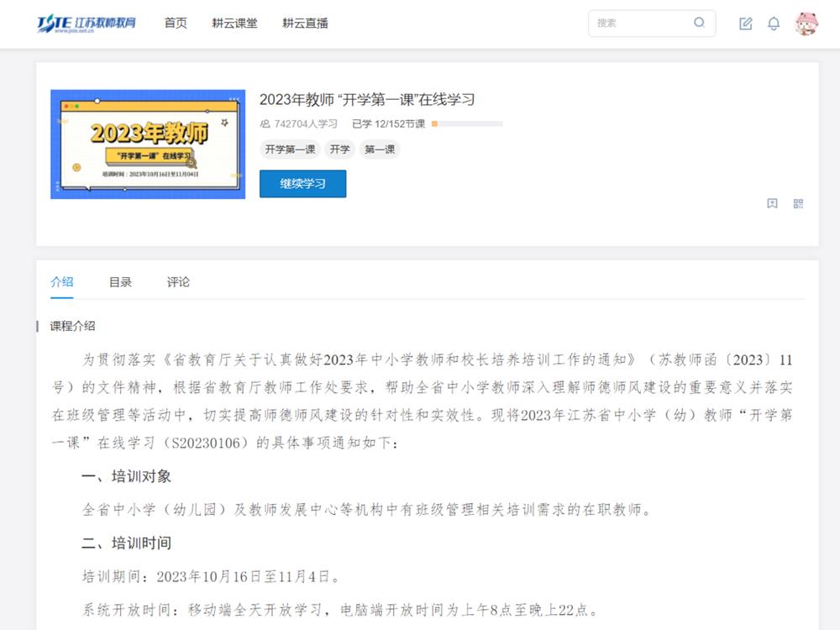This screenshot has height=630, width=840.
Task: Show the course QR code icon
Action: [798, 203]
